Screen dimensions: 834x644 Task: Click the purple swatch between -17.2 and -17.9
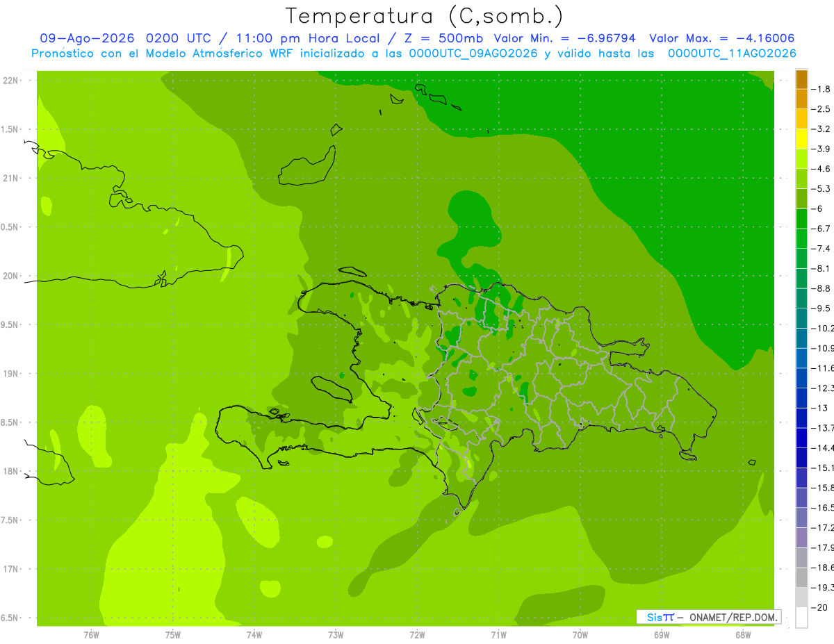tap(801, 537)
